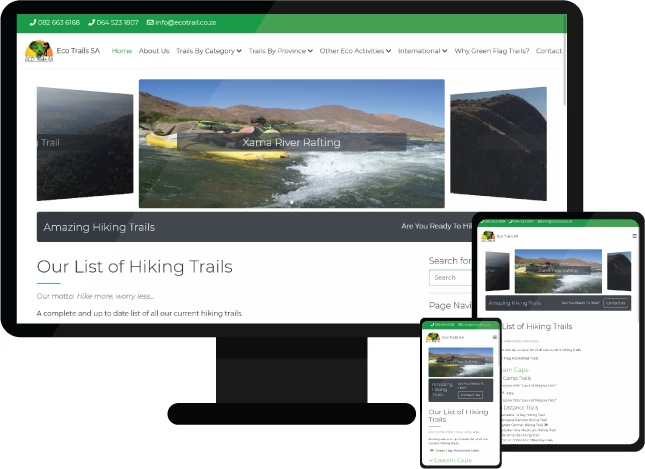Open the Other Eco Activities dropdown
Image resolution: width=645 pixels, height=469 pixels.
(x=355, y=51)
